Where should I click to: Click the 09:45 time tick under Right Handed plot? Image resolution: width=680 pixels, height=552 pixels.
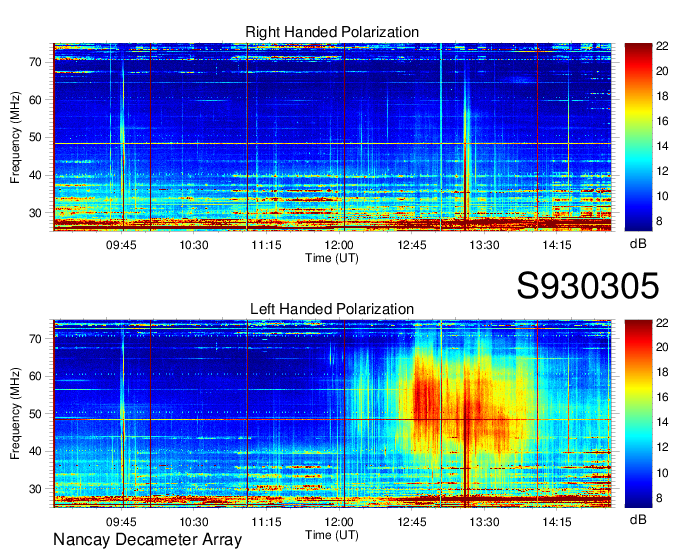pos(121,245)
